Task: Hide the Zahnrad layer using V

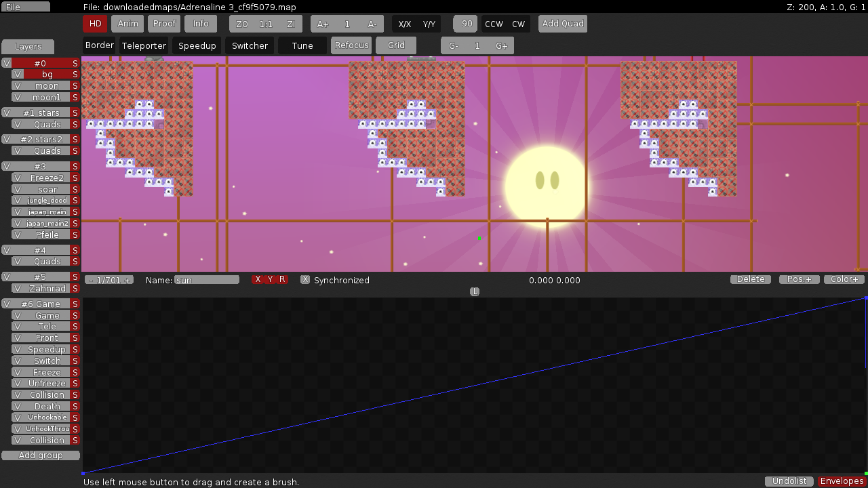Action: [x=18, y=289]
